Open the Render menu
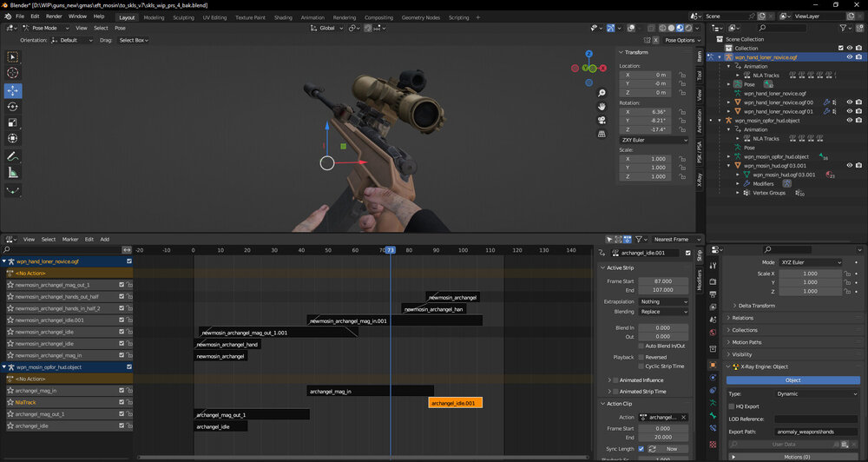868x462 pixels. [x=54, y=16]
